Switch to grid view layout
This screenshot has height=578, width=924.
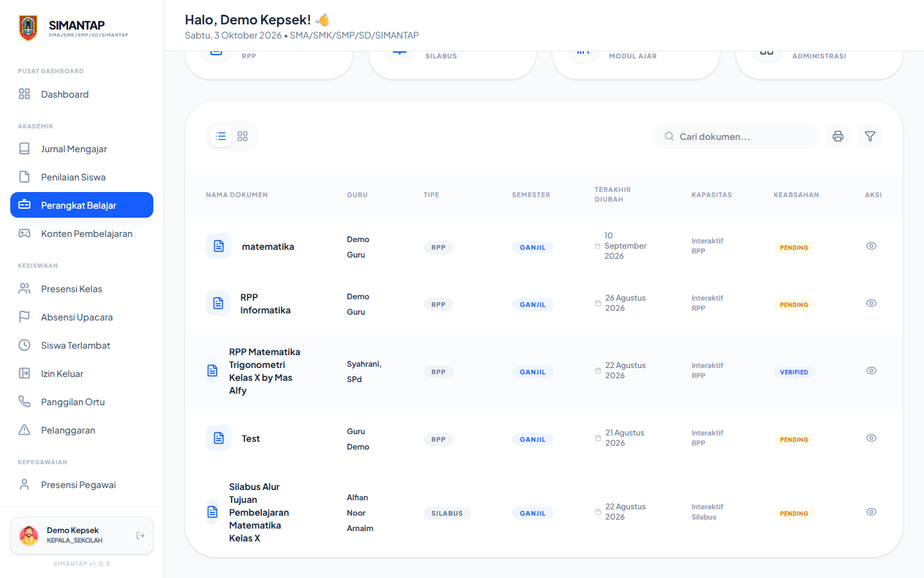click(243, 136)
